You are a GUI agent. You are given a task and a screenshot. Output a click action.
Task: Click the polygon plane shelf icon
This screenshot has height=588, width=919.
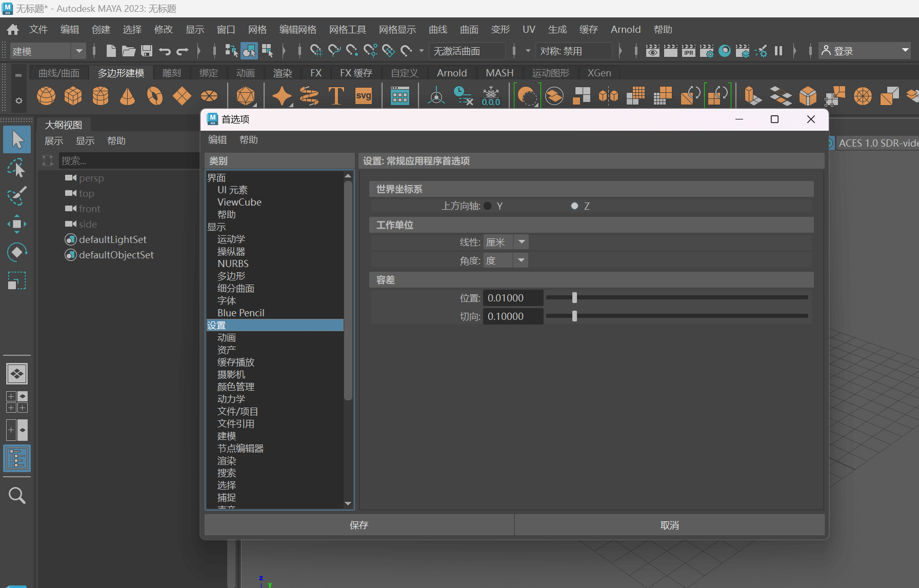point(182,96)
